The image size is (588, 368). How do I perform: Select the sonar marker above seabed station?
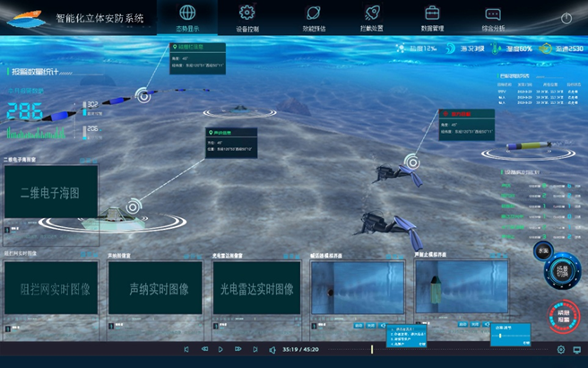(134, 206)
